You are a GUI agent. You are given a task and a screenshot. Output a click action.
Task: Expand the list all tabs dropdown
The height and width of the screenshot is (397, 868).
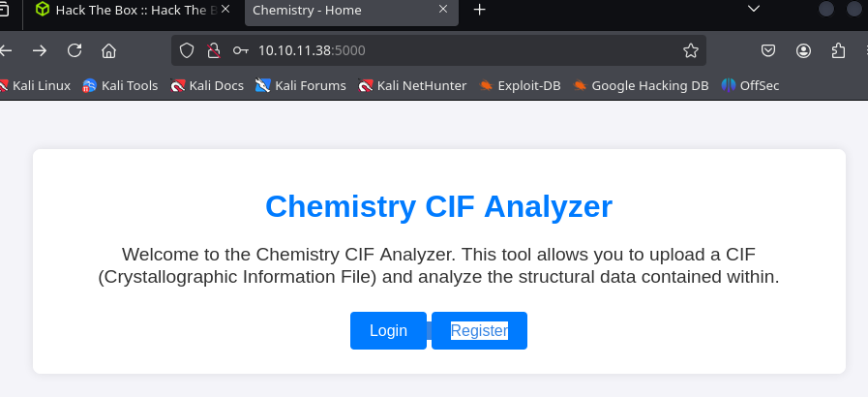coord(754,9)
